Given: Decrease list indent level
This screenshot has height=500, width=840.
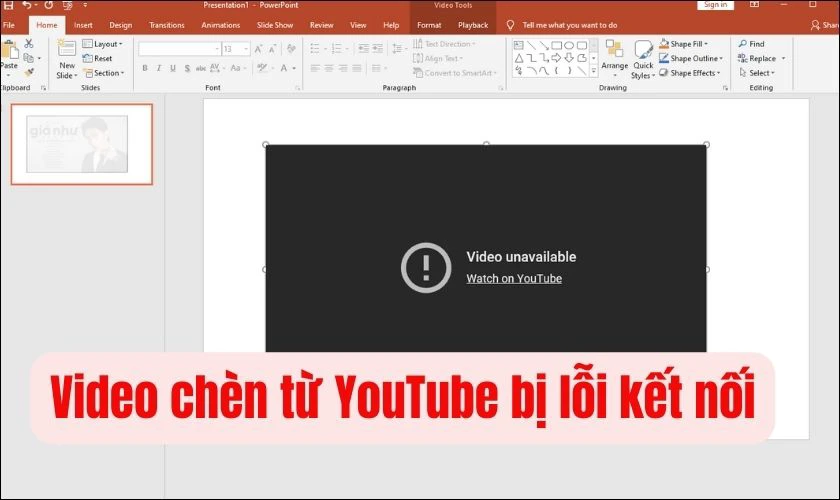Looking at the screenshot, I should (x=363, y=49).
